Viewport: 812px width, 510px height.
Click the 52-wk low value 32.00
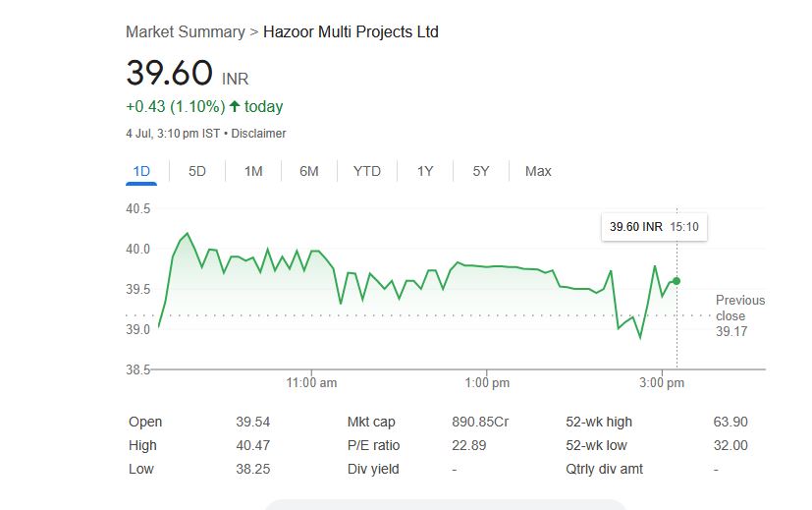(731, 445)
